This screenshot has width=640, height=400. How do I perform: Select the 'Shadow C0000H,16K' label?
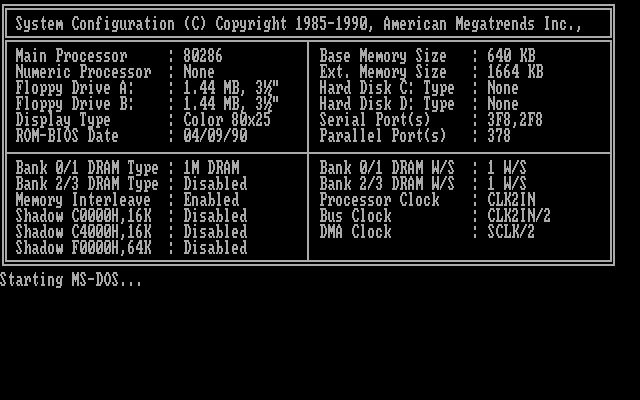83,216
